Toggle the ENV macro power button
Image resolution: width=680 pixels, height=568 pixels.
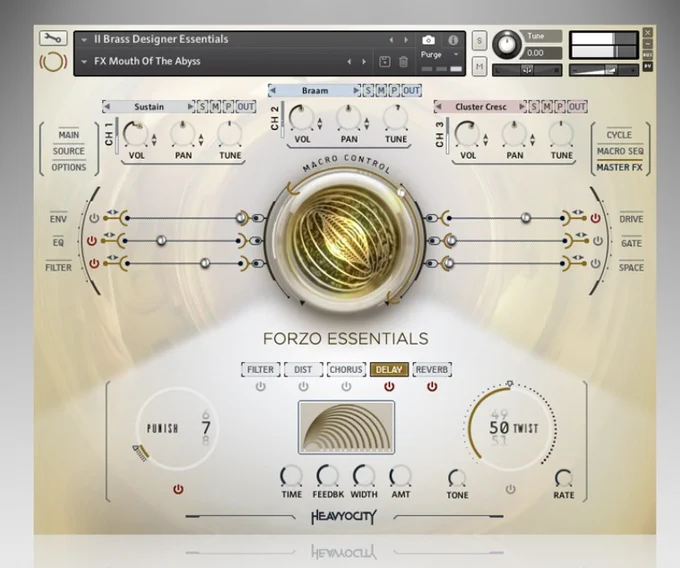click(x=94, y=218)
